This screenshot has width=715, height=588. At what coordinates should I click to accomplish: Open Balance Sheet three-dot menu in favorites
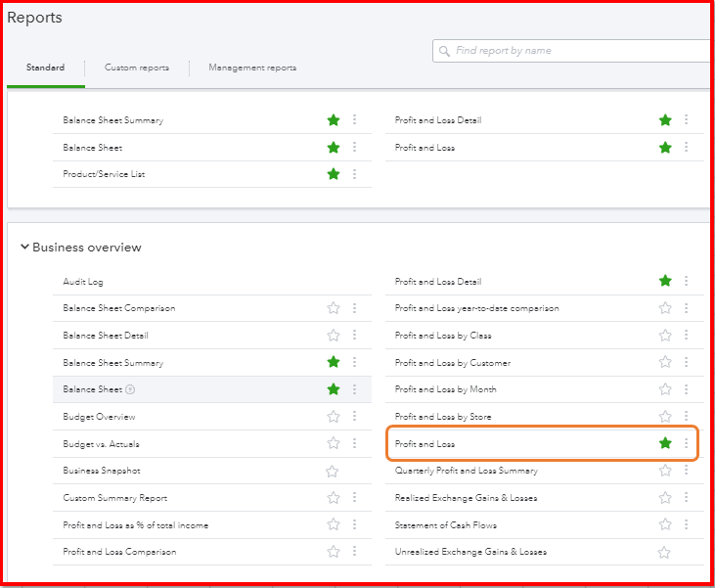click(x=354, y=147)
